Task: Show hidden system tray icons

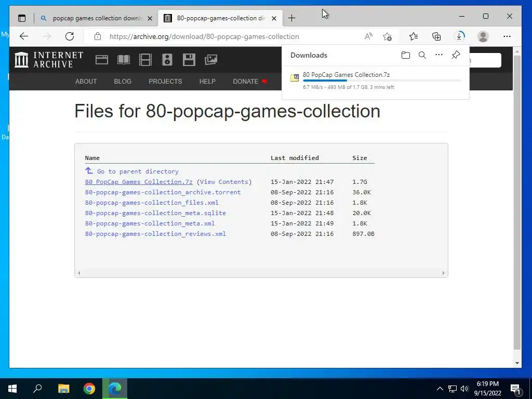Action: [x=440, y=389]
